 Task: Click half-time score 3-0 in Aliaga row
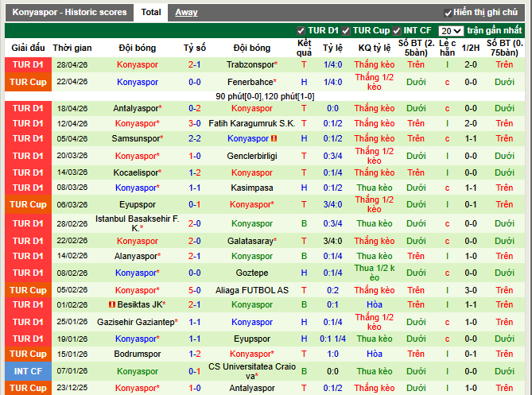point(471,290)
